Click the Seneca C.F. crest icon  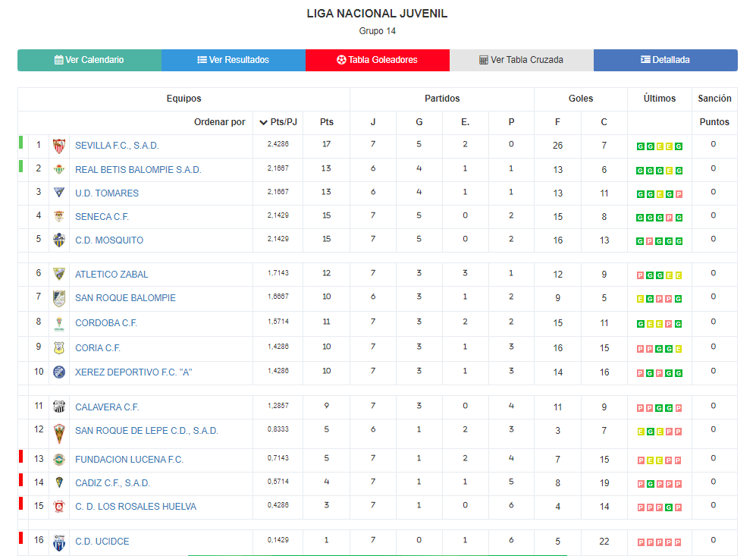[59, 216]
